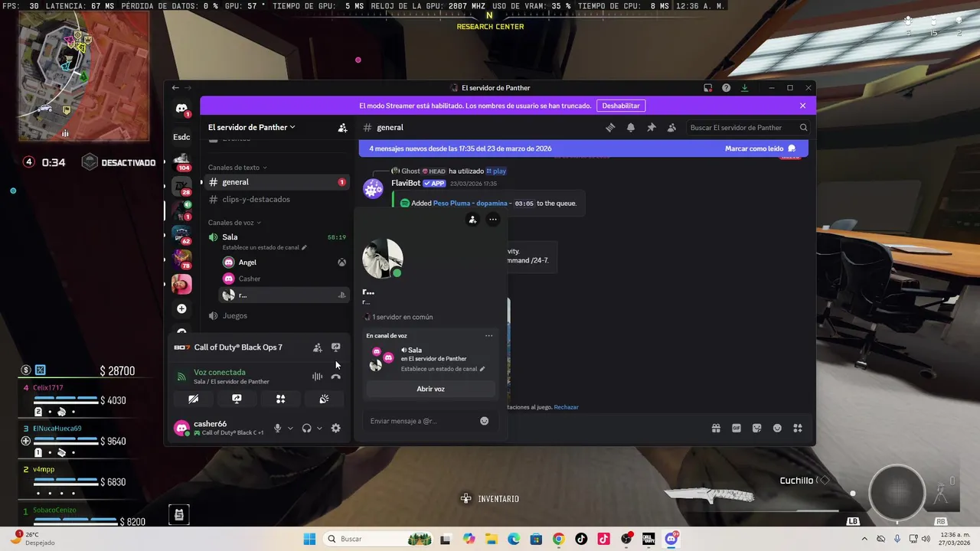Click back arrow in Discord title bar
Image resolution: width=980 pixels, height=551 pixels.
[x=175, y=88]
